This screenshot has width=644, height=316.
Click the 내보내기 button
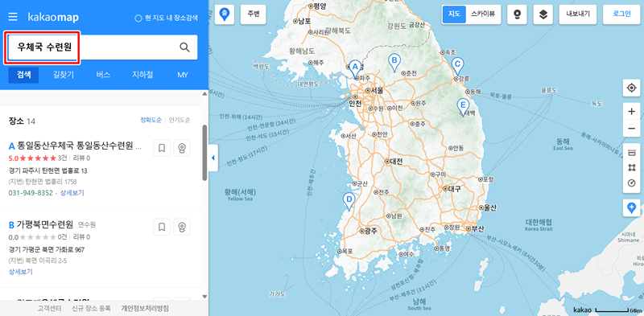pos(578,14)
